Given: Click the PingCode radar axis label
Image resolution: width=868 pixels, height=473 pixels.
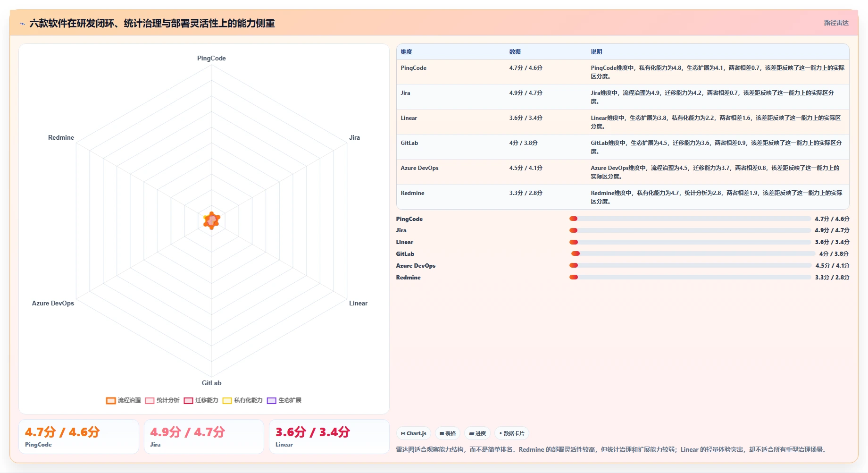Looking at the screenshot, I should click(x=211, y=58).
